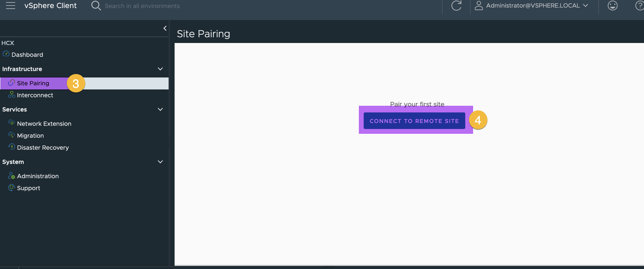Click the Disaster Recovery icon
This screenshot has height=269, width=644.
pos(12,147)
